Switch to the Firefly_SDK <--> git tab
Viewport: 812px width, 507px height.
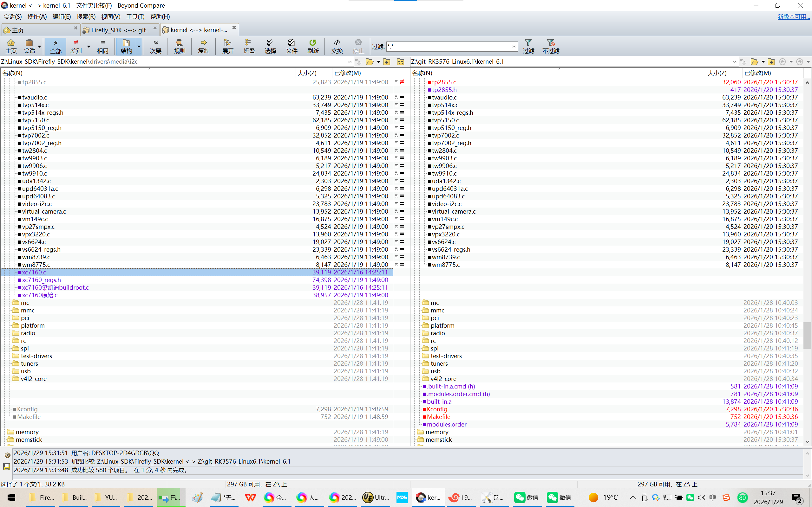[120, 30]
